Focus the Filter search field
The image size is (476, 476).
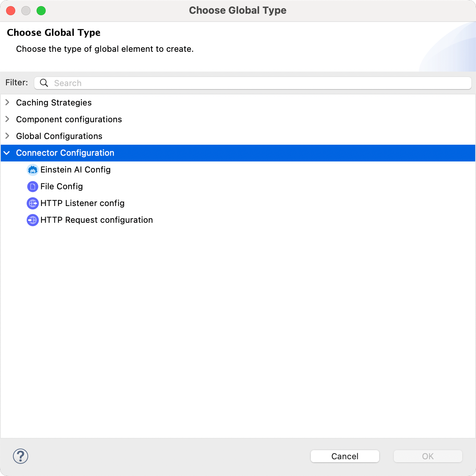click(253, 83)
